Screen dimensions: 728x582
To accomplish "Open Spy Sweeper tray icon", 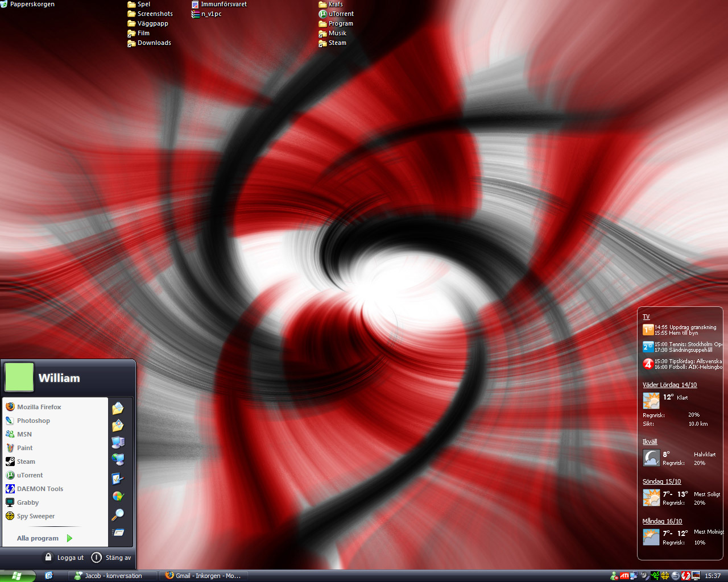I will point(665,576).
